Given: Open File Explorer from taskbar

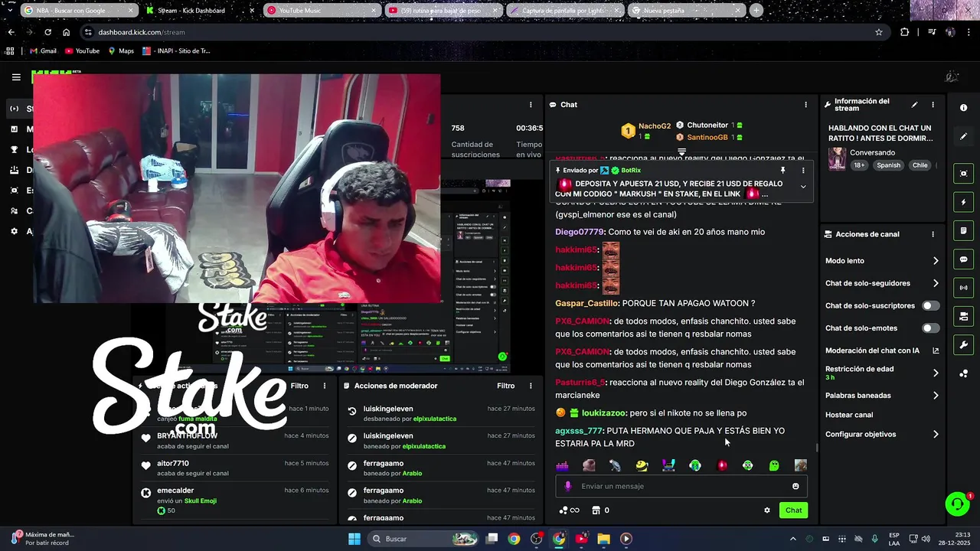Looking at the screenshot, I should point(603,539).
